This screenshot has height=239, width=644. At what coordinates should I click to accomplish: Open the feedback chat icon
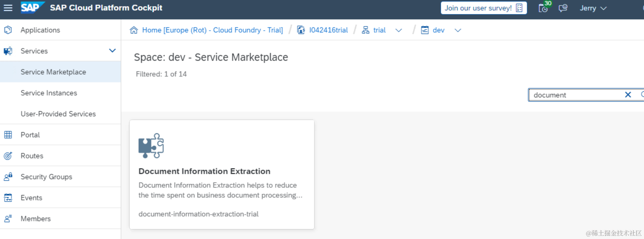(x=563, y=8)
